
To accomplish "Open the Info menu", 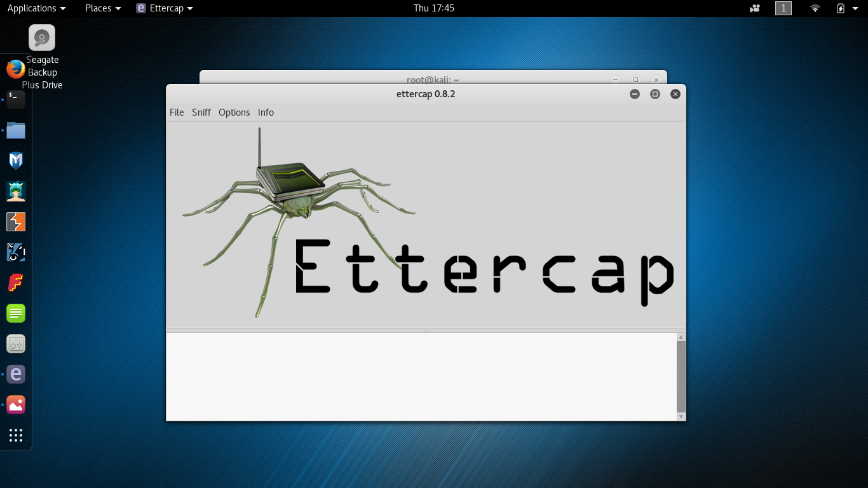I will (266, 112).
